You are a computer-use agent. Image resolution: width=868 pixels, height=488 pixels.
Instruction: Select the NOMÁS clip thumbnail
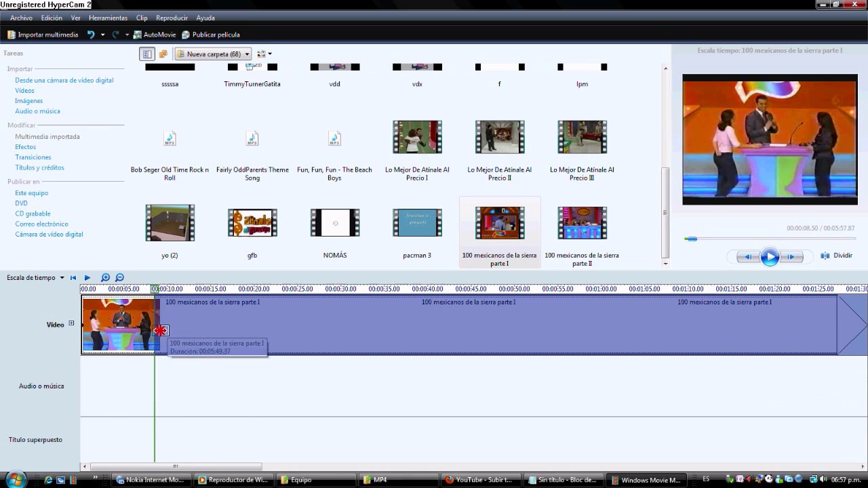[334, 223]
